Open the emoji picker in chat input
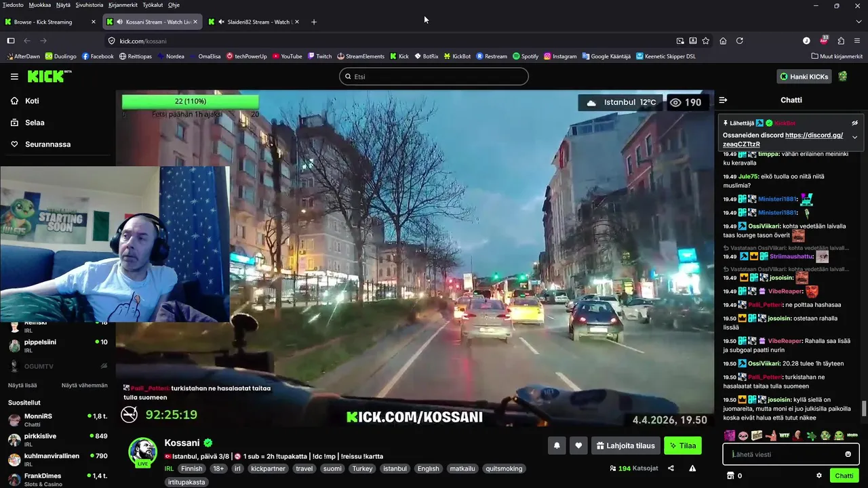868x488 pixels. click(x=848, y=454)
